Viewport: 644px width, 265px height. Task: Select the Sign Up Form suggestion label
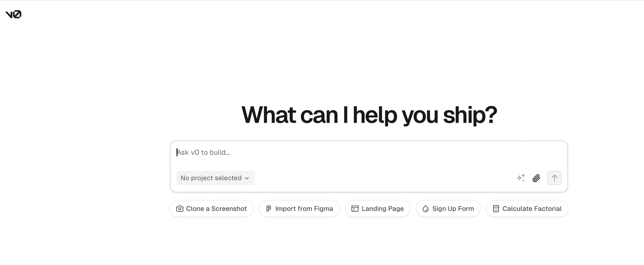(453, 209)
